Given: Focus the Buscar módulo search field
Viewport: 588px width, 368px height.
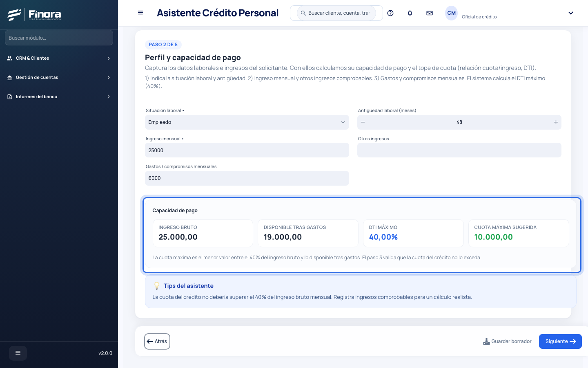Looking at the screenshot, I should (x=59, y=38).
